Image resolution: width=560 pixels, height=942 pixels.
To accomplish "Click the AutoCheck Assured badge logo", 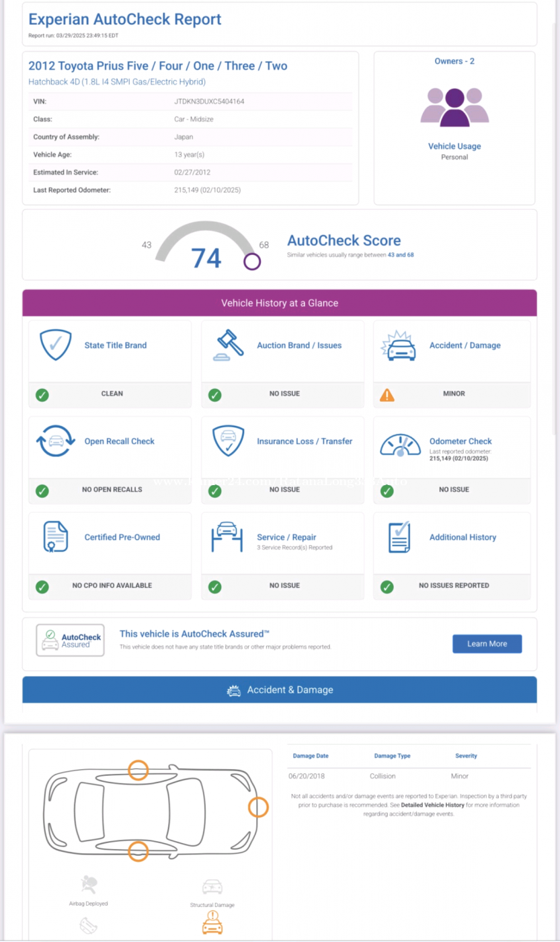I will 70,640.
